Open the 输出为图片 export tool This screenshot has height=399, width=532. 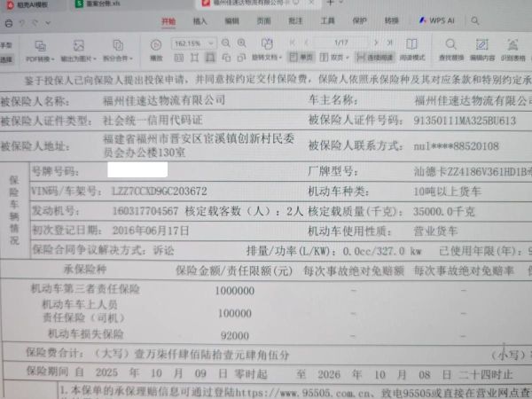tap(78, 51)
